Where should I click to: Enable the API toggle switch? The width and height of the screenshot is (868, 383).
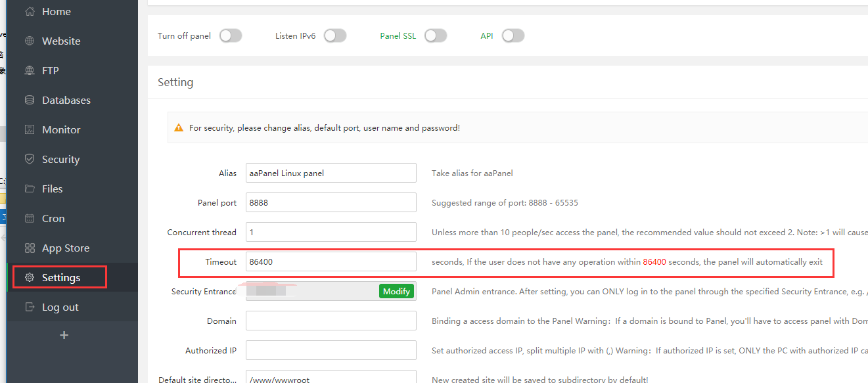coord(513,36)
